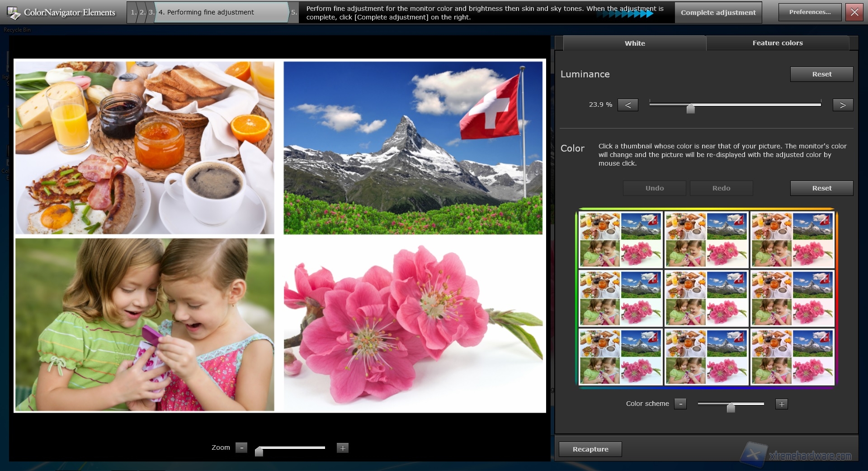The width and height of the screenshot is (868, 471).
Task: Click the Zoom minus button
Action: point(242,447)
